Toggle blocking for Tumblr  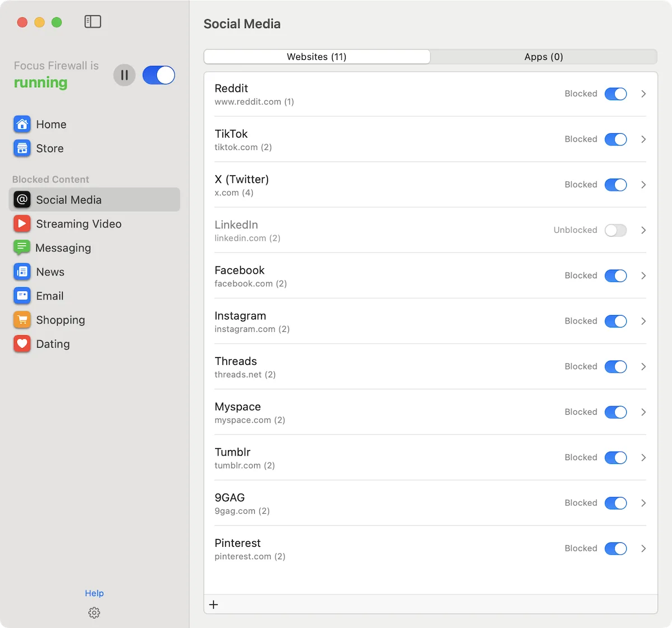[x=615, y=458]
